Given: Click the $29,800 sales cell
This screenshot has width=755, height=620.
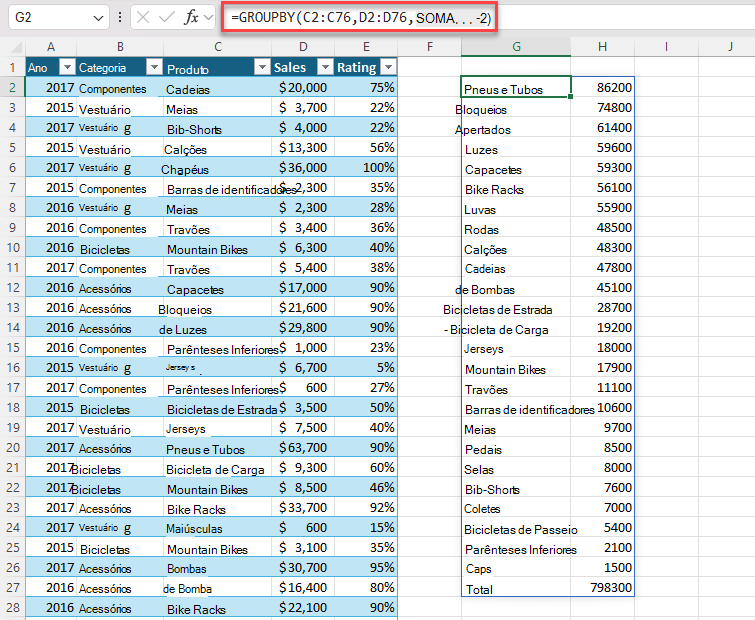Looking at the screenshot, I should (303, 327).
